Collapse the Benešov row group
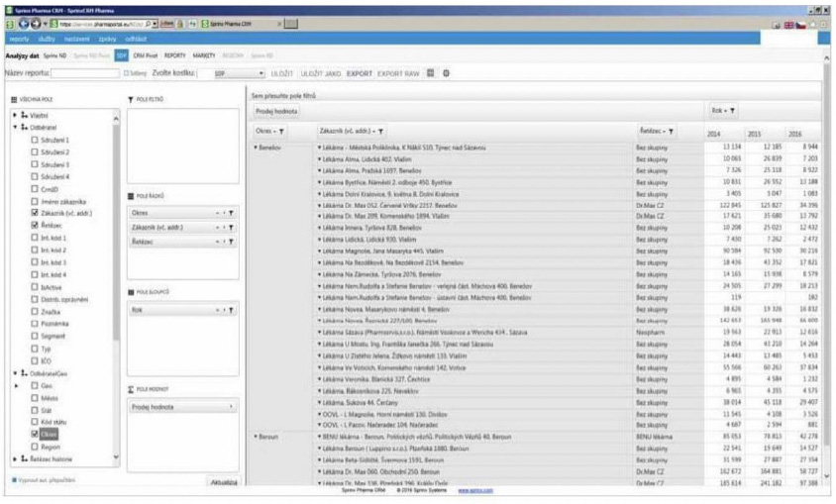 point(255,147)
